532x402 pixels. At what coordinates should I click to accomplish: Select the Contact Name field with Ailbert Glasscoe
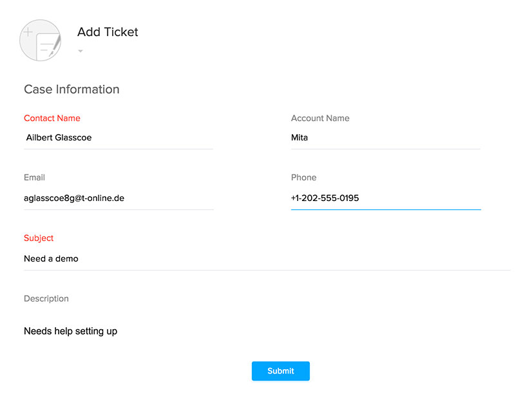(119, 138)
